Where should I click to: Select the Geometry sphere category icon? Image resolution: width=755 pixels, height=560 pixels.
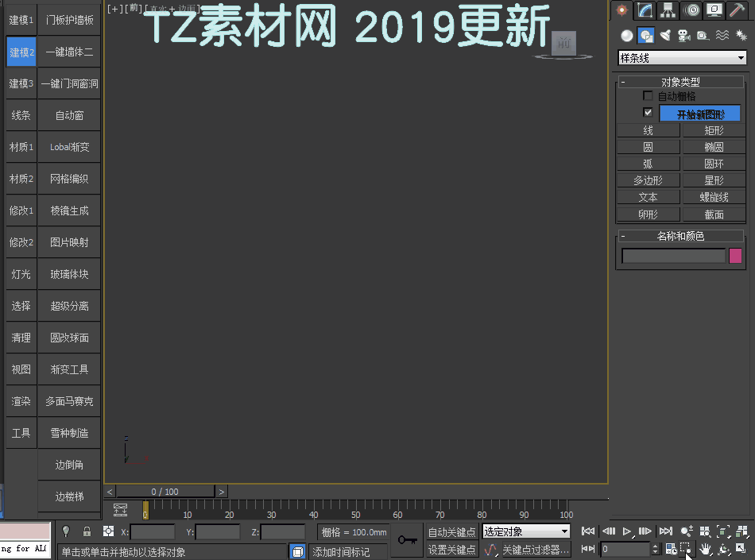626,36
